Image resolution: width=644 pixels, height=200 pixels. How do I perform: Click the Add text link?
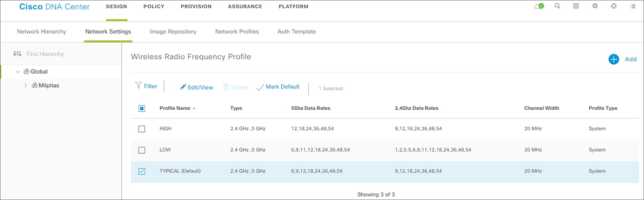[631, 59]
